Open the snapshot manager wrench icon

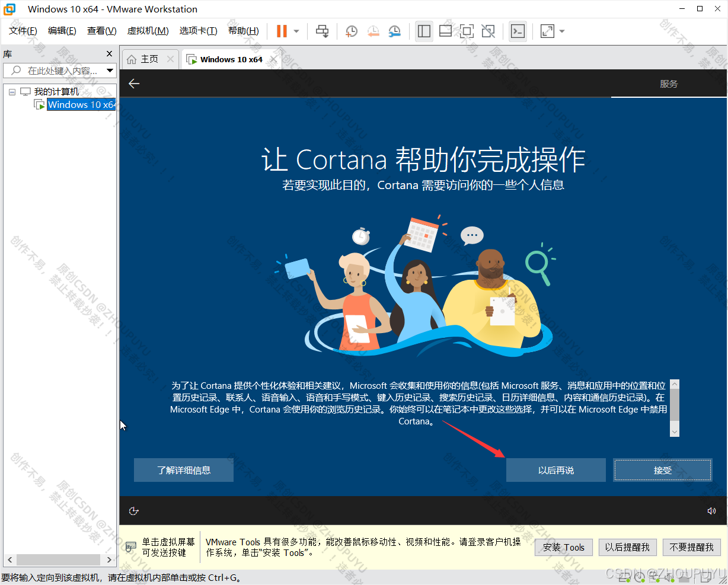pyautogui.click(x=394, y=31)
